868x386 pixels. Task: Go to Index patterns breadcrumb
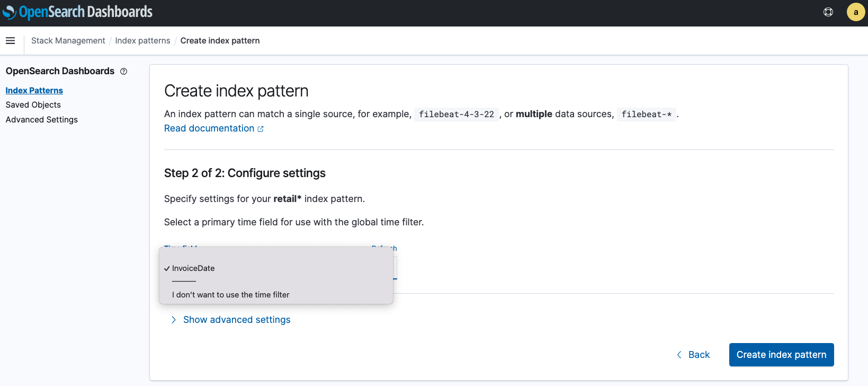point(142,41)
